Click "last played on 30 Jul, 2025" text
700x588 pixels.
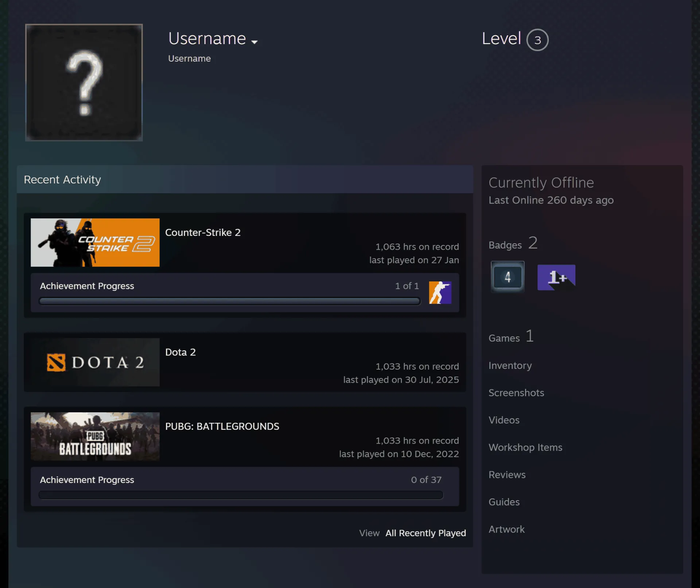coord(401,380)
